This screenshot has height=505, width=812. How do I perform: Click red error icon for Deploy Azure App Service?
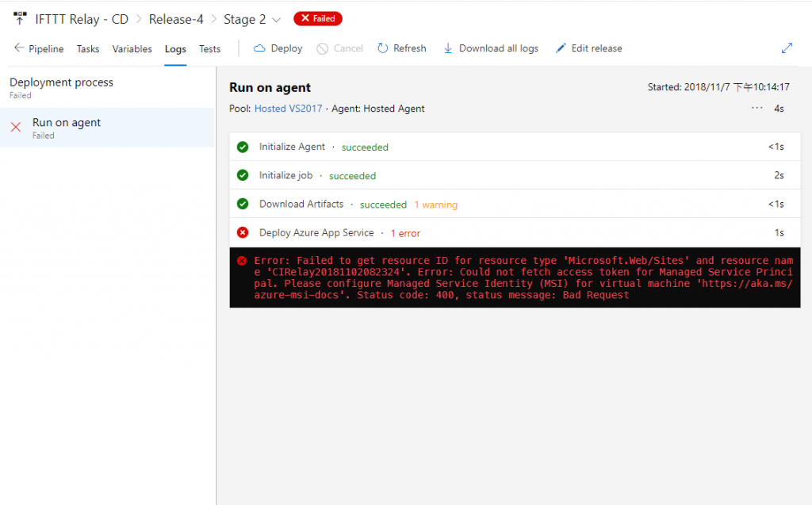coord(243,232)
